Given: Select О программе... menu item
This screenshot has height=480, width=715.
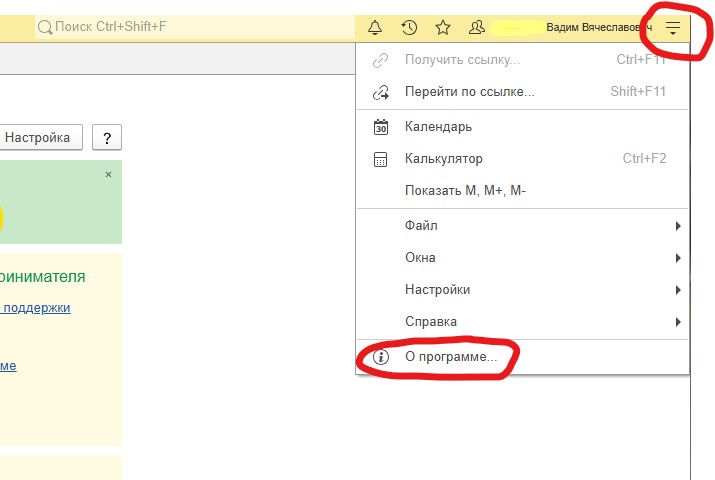Looking at the screenshot, I should (450, 356).
